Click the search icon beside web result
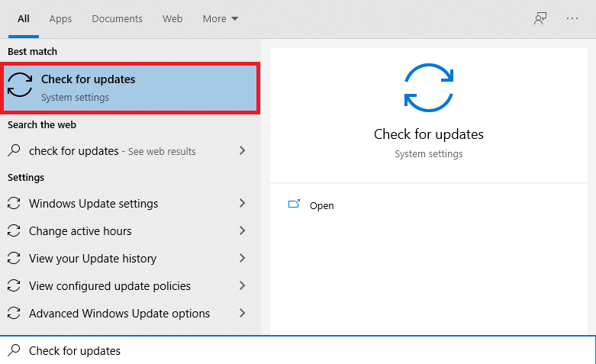Viewport: 596px width, 364px height. [x=14, y=151]
